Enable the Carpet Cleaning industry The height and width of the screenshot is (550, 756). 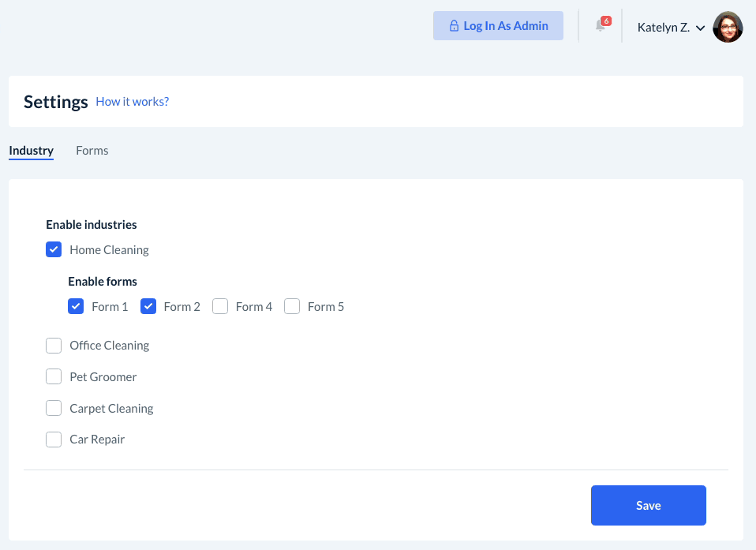tap(54, 409)
